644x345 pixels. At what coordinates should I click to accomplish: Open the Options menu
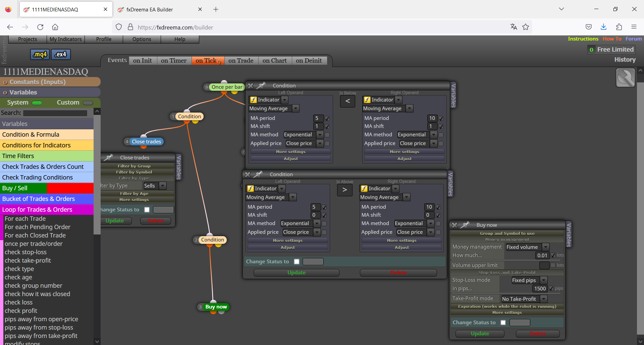pyautogui.click(x=142, y=39)
